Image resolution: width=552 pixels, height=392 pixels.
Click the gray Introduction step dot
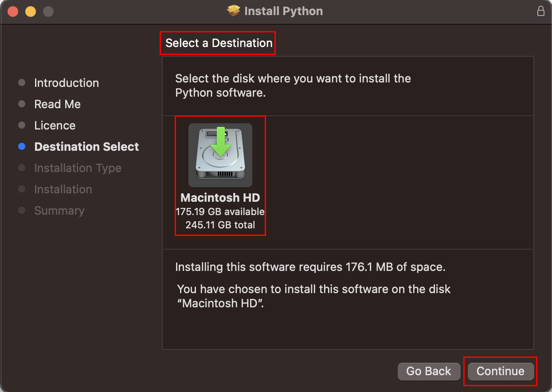pos(21,83)
